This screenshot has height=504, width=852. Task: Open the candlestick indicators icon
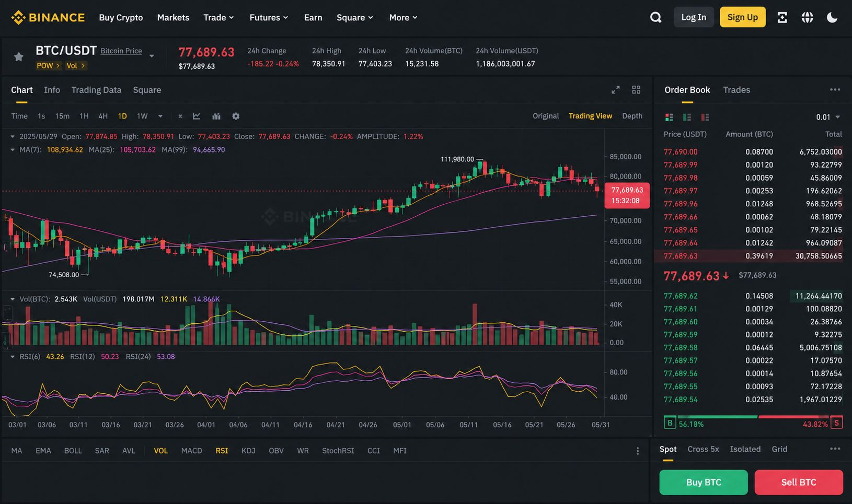click(x=216, y=116)
